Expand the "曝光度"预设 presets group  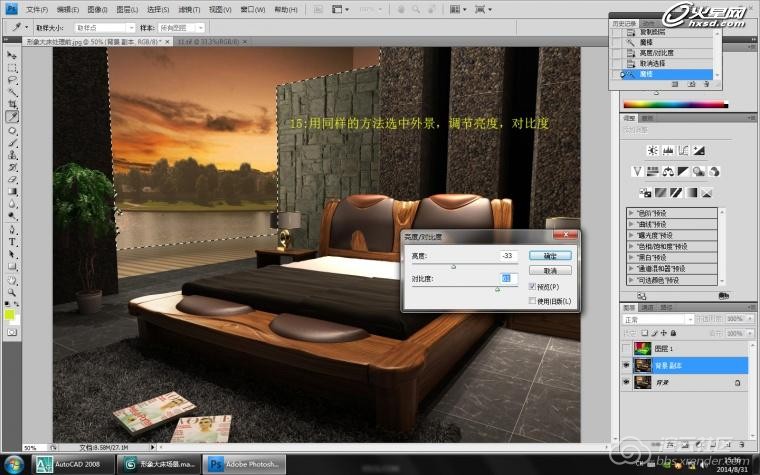[631, 235]
